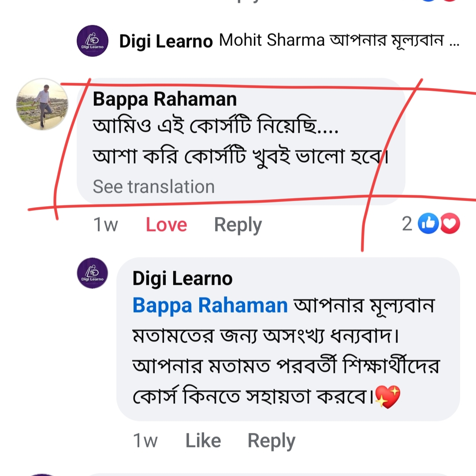This screenshot has height=476, width=476.
Task: Show See translation for Bappa's comment
Action: click(x=154, y=186)
